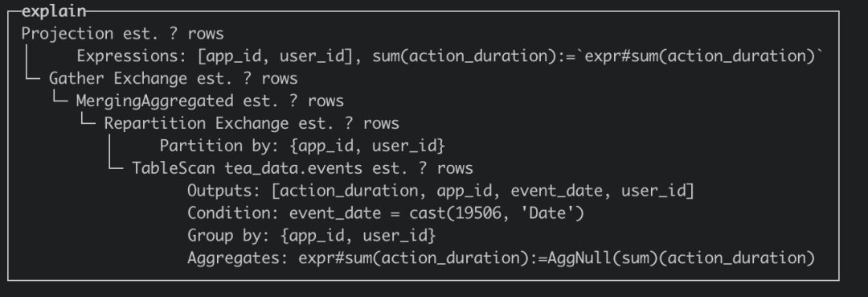Click the Expressions line with sum(action_duration)
The image size is (868, 297).
coord(450,56)
